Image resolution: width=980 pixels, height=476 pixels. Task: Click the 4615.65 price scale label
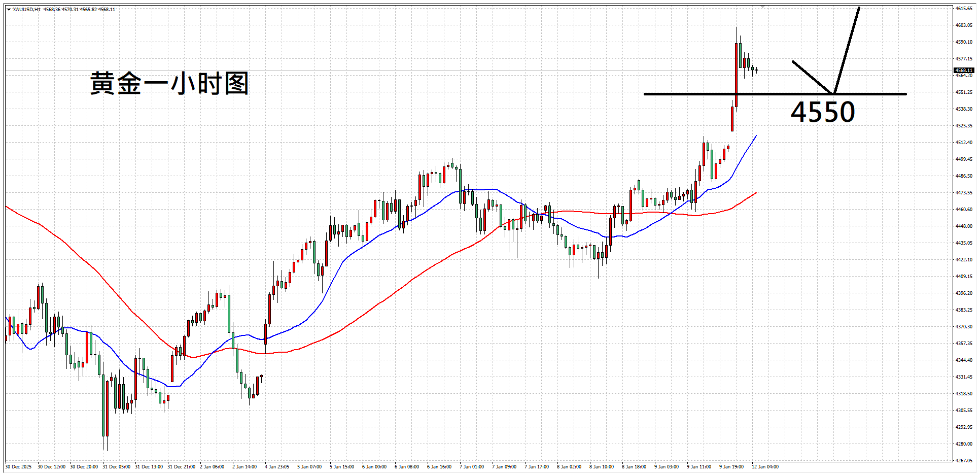[x=964, y=9]
